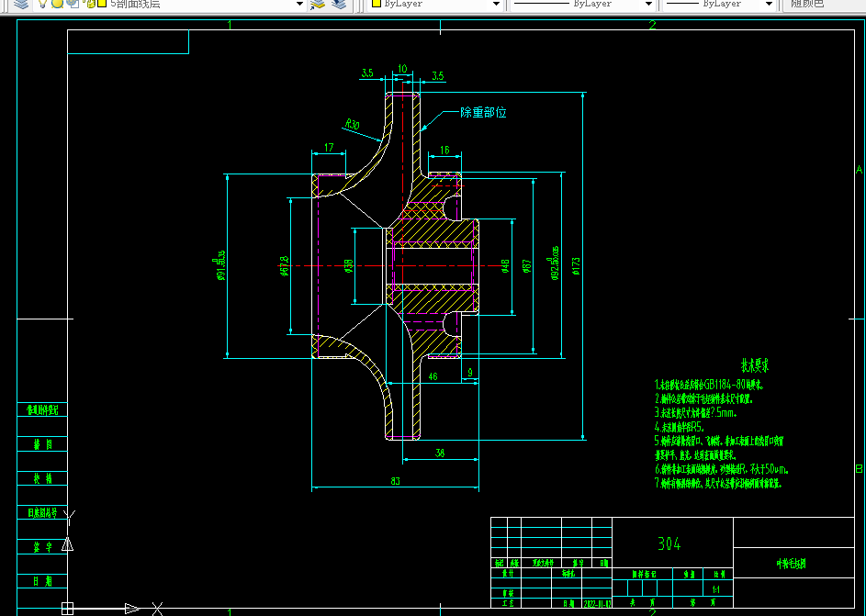Image resolution: width=866 pixels, height=616 pixels.
Task: Select the 2022-01-02 date in title block
Action: coord(597,603)
